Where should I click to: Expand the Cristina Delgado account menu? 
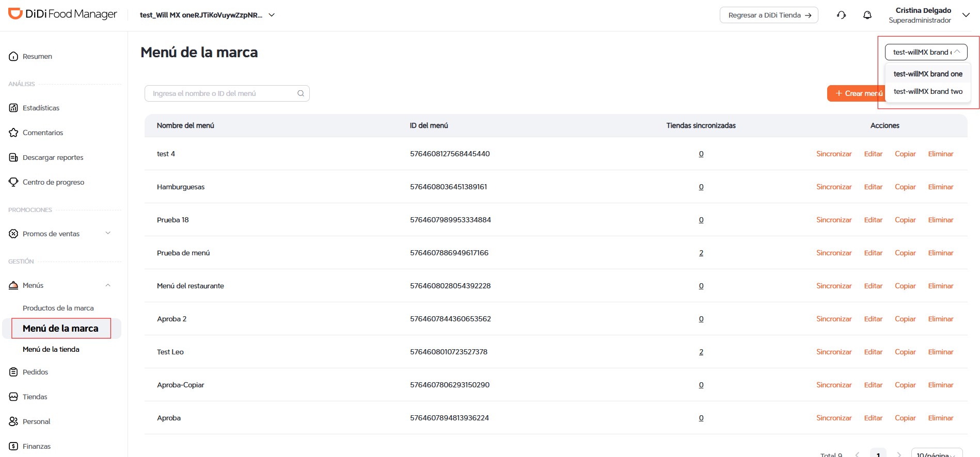tap(966, 15)
